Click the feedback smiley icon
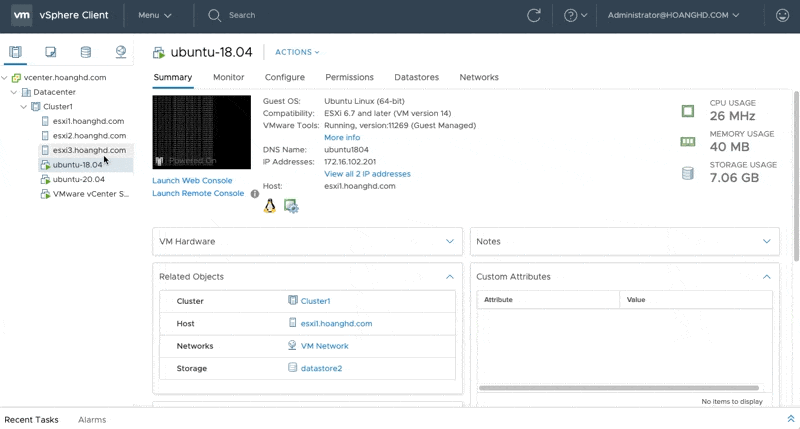The height and width of the screenshot is (429, 800). (782, 15)
